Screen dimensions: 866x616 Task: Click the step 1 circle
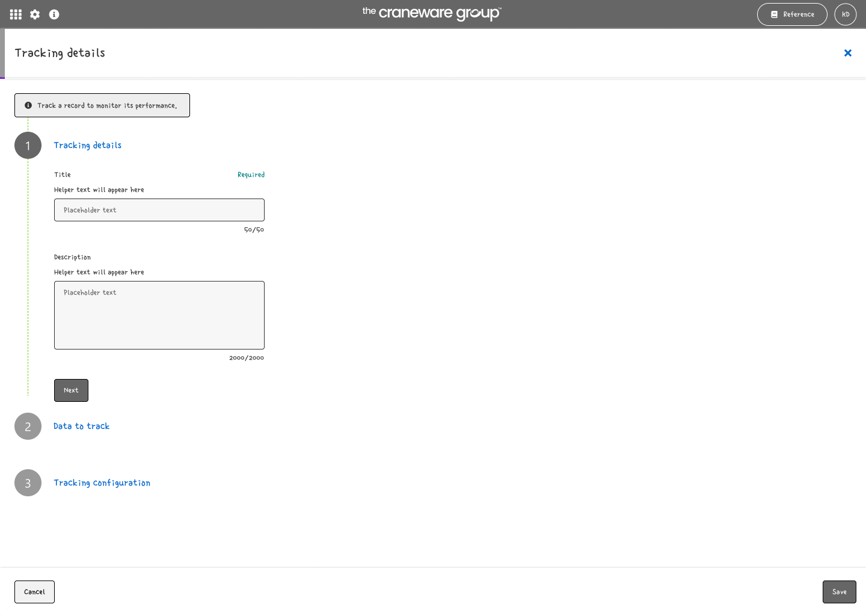[x=28, y=146]
